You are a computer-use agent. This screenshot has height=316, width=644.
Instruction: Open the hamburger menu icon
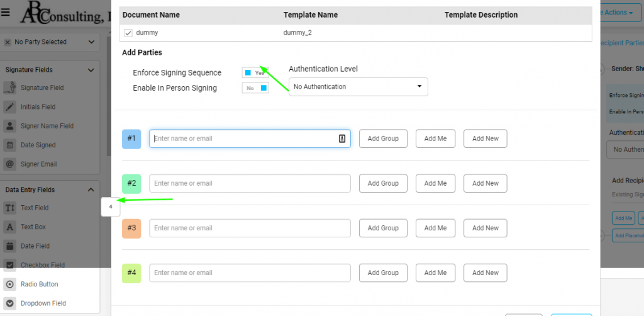tap(5, 12)
